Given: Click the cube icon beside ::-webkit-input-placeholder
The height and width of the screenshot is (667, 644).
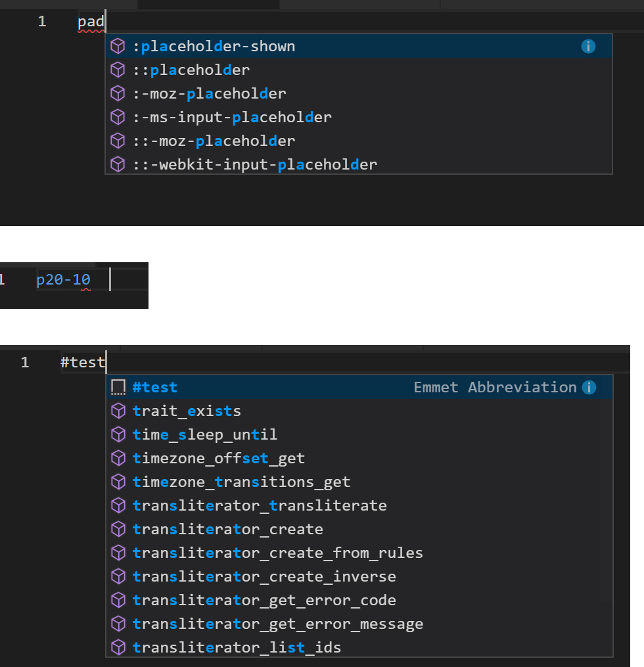Looking at the screenshot, I should point(118,164).
